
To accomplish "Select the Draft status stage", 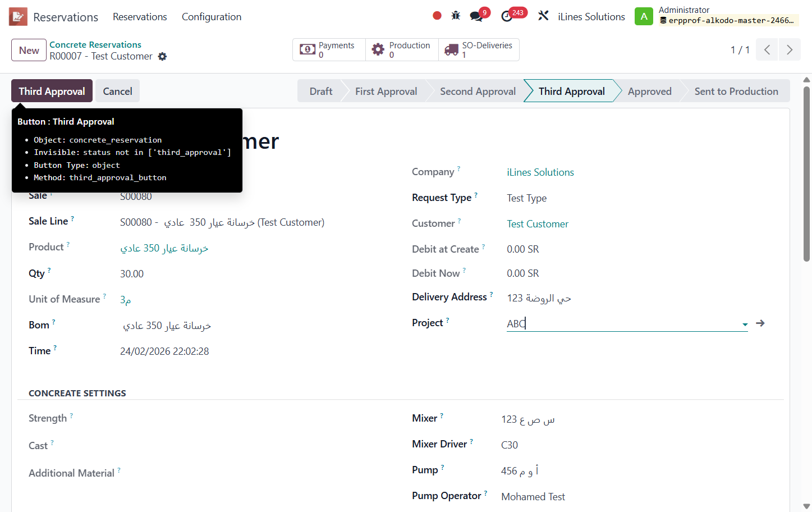I will [x=321, y=91].
